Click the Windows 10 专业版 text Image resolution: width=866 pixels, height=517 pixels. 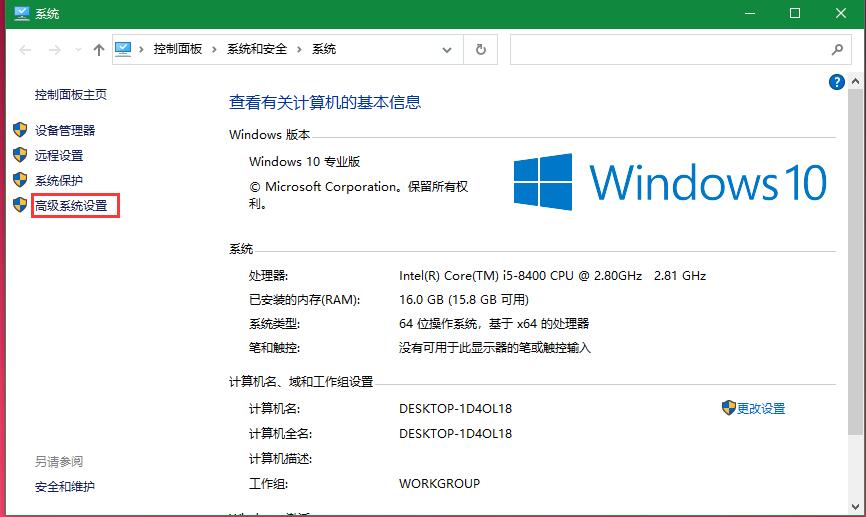(304, 161)
